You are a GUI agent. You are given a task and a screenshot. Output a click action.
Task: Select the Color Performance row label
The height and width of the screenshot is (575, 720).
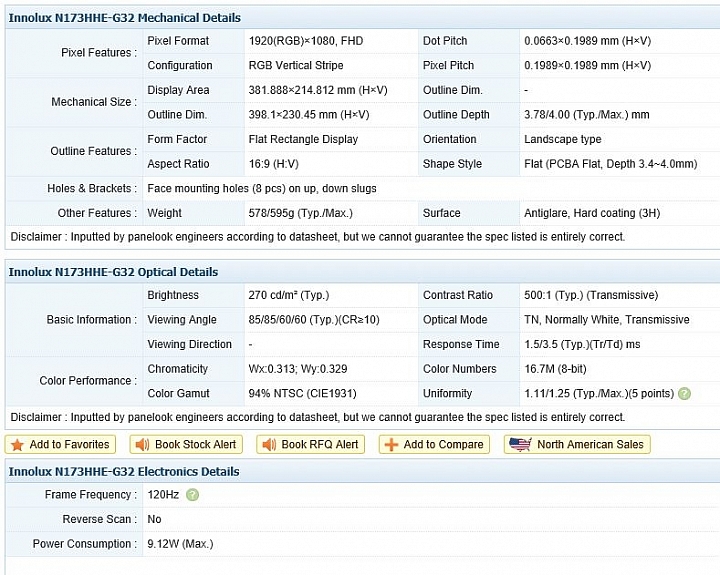point(88,381)
